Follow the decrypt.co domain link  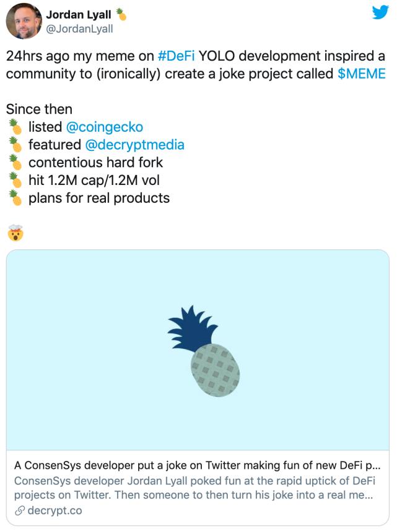pos(55,511)
